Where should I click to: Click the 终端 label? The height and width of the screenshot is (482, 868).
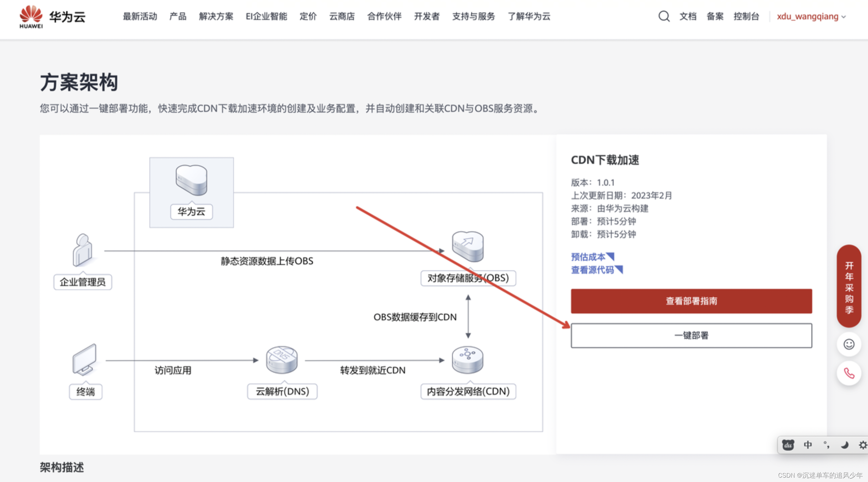[x=85, y=392]
